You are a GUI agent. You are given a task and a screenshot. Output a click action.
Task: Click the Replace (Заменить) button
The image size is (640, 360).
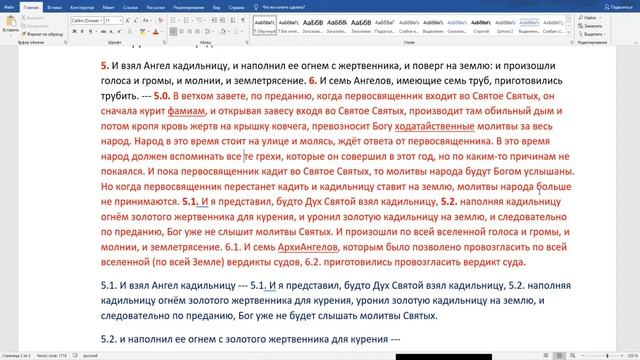pyautogui.click(x=591, y=26)
